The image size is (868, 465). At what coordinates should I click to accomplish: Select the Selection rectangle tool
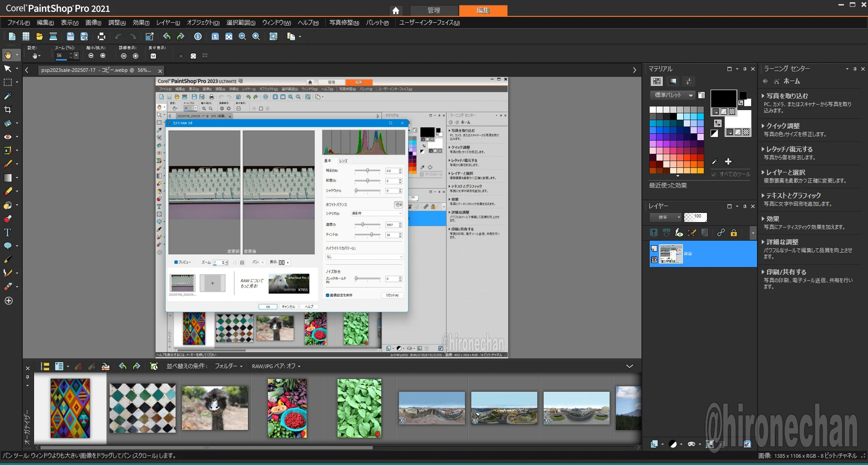coord(8,82)
